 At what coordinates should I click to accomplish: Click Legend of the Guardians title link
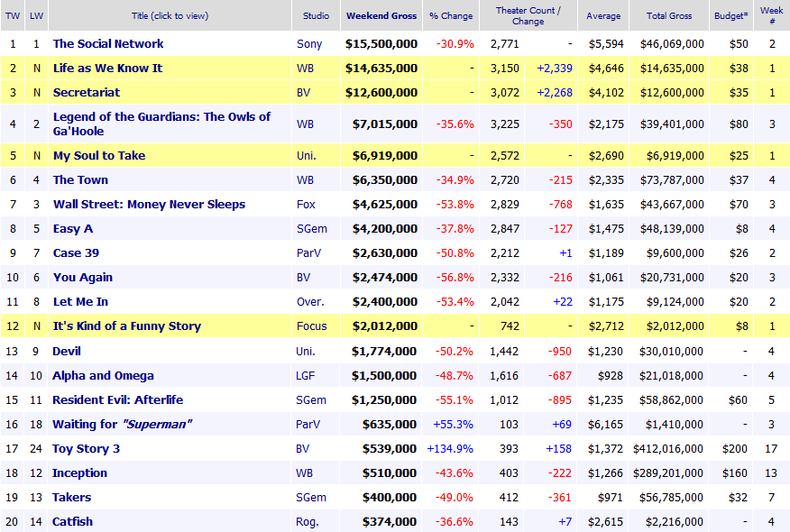pyautogui.click(x=161, y=124)
